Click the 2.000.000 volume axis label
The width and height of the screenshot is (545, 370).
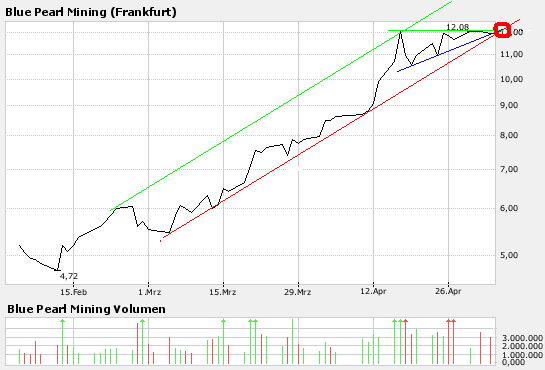coord(522,346)
